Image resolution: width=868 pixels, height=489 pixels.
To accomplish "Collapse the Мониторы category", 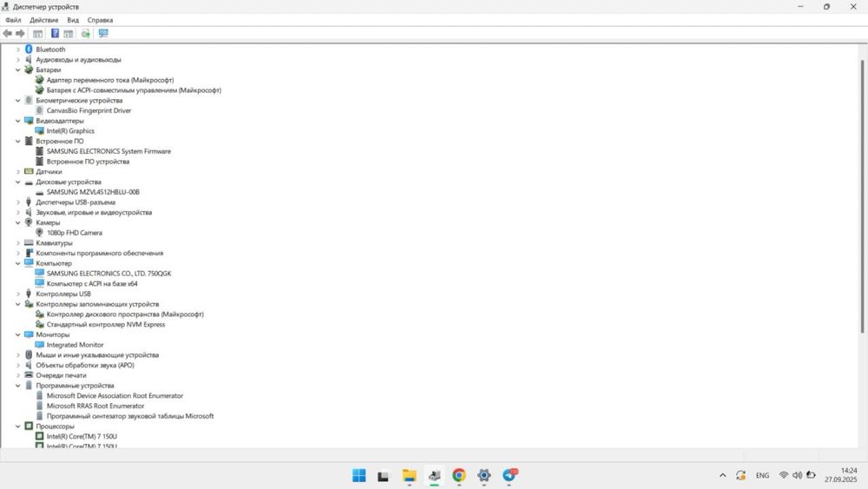I will 17,334.
